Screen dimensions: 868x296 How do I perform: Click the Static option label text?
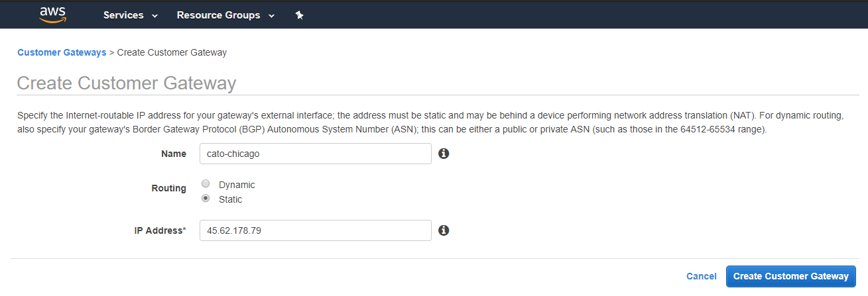coord(230,199)
